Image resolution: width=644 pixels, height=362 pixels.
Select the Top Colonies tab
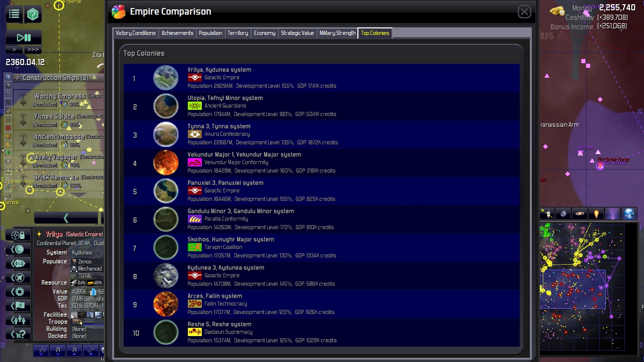pos(375,33)
